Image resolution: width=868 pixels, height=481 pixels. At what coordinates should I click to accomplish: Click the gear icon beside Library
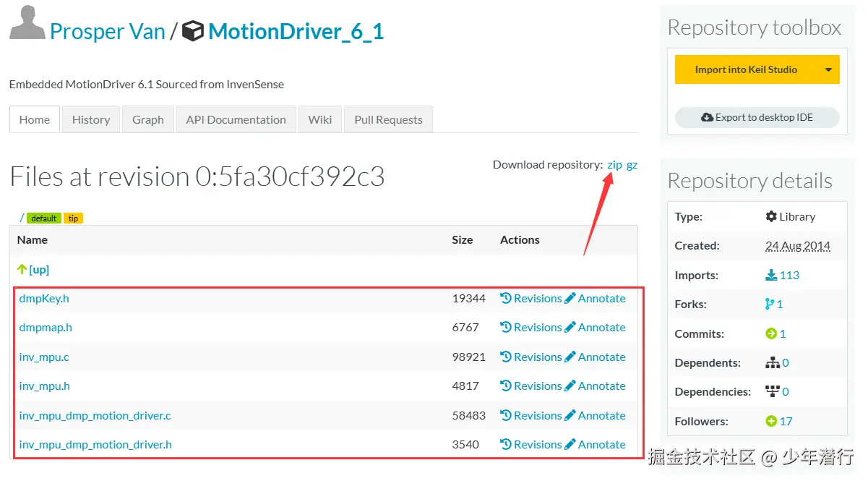[771, 216]
